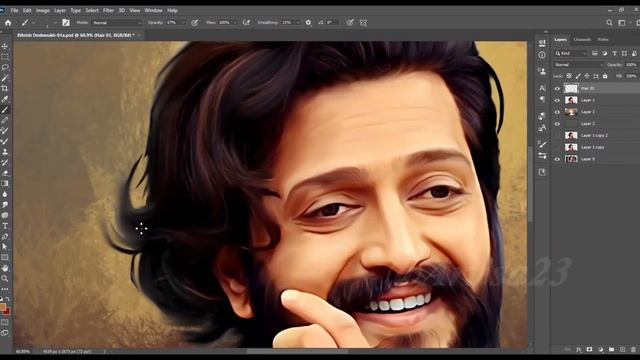The height and width of the screenshot is (360, 640).
Task: Select the Rectangular Marquee tool
Action: 5,57
